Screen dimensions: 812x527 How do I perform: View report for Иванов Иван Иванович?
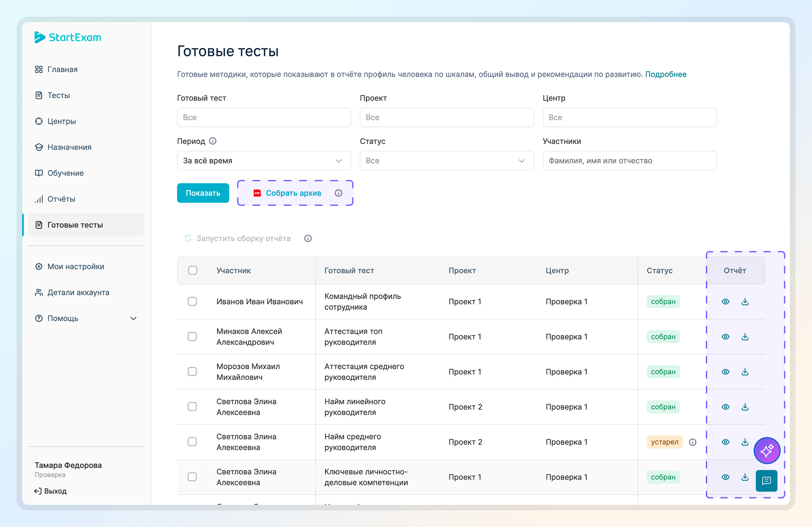726,302
